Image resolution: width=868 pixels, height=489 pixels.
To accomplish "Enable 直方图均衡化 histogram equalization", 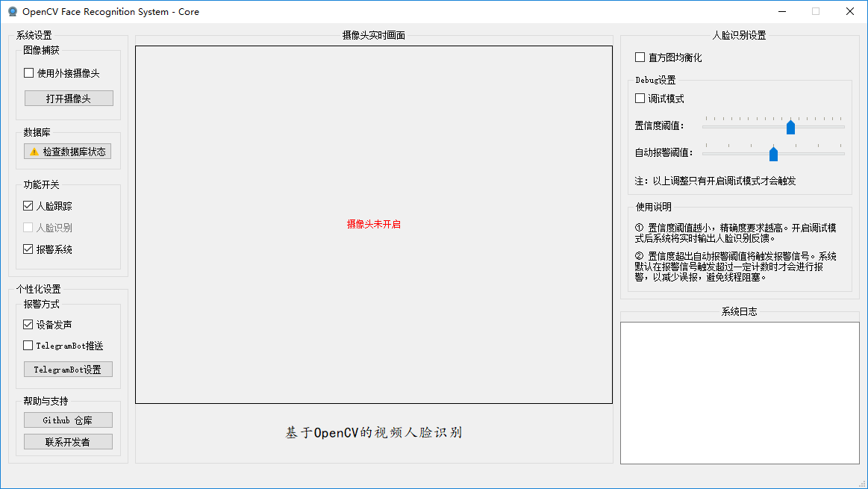I will (x=640, y=57).
